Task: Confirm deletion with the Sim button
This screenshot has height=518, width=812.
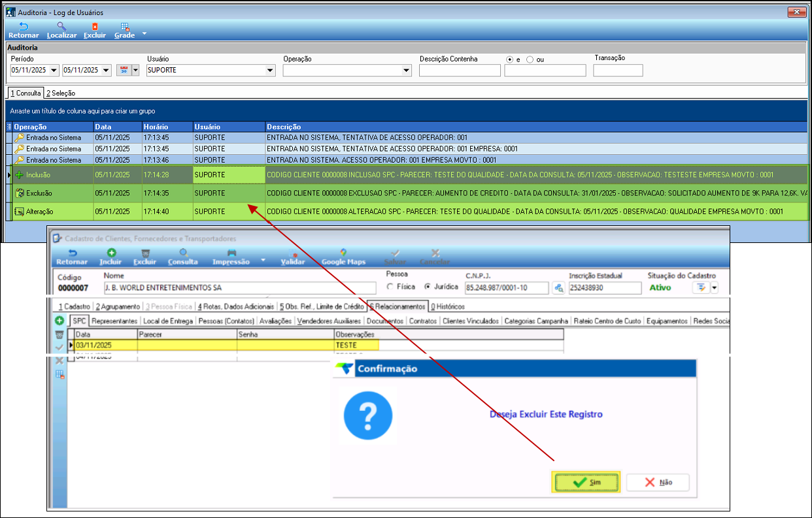Action: 586,482
